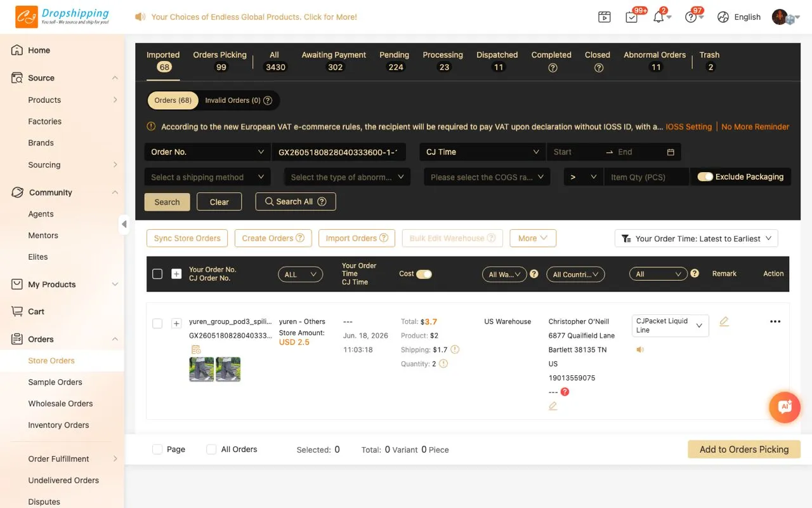Open the AI chat assistant bubble
Viewport: 812px width, 508px height.
(x=785, y=407)
